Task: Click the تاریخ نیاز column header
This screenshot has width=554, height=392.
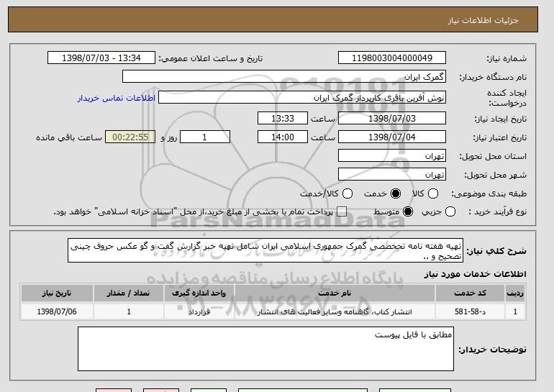Action: tap(57, 293)
